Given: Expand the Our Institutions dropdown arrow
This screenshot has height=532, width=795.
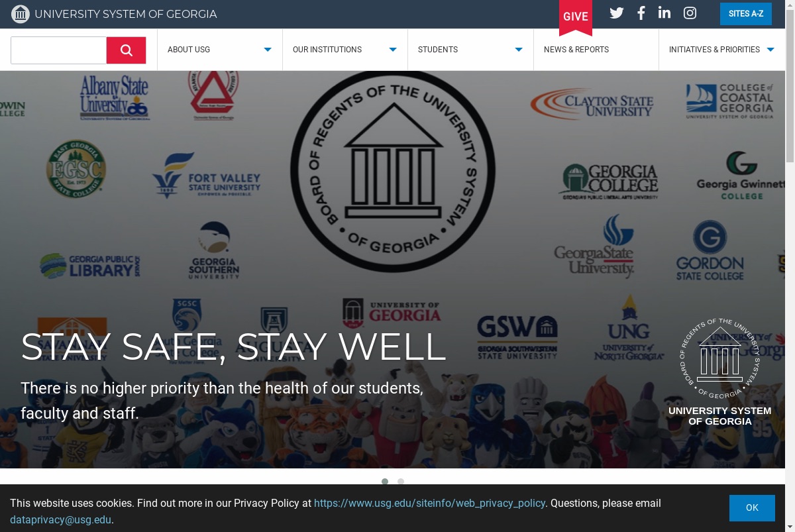Looking at the screenshot, I should pos(393,50).
